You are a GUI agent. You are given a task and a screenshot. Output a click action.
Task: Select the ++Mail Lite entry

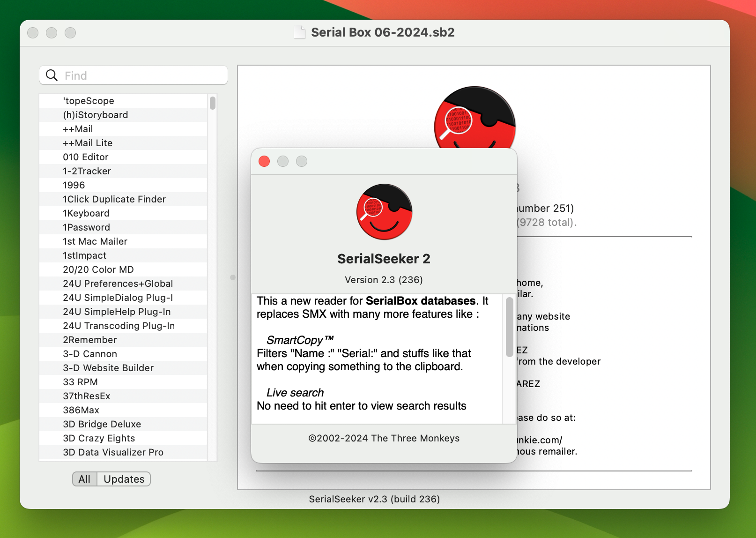[123, 143]
